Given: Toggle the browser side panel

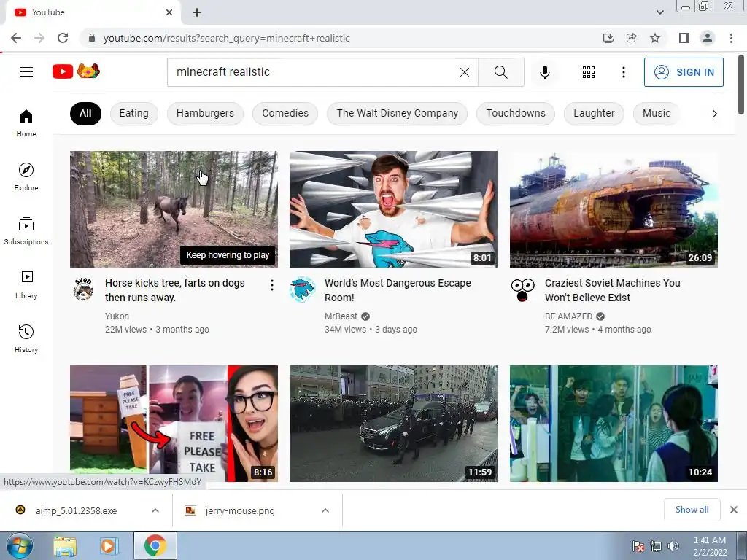Looking at the screenshot, I should [684, 38].
